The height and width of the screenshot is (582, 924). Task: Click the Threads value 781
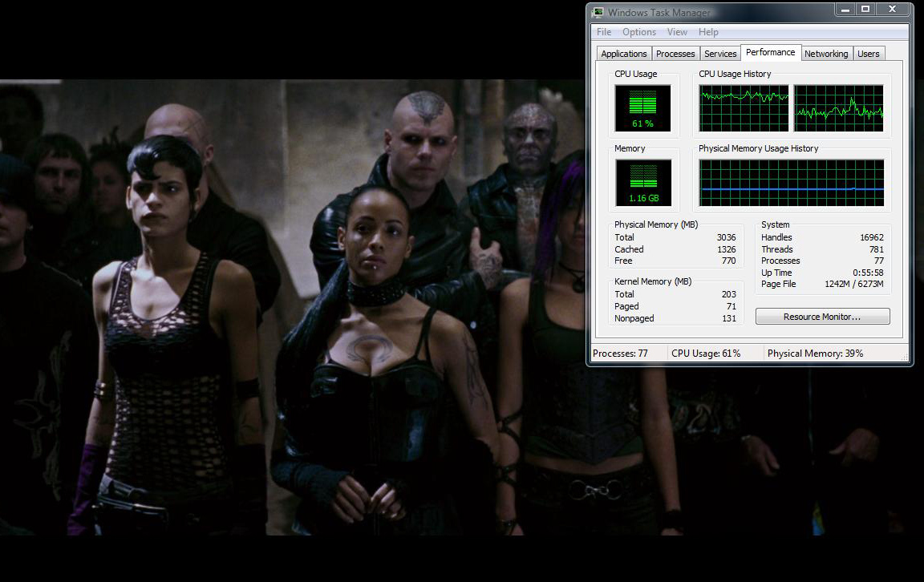877,249
